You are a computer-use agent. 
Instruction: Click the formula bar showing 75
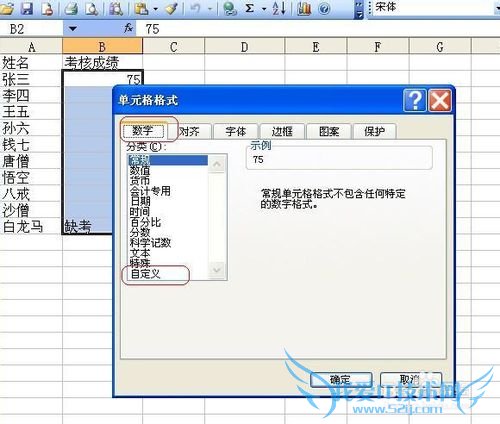[x=318, y=29]
